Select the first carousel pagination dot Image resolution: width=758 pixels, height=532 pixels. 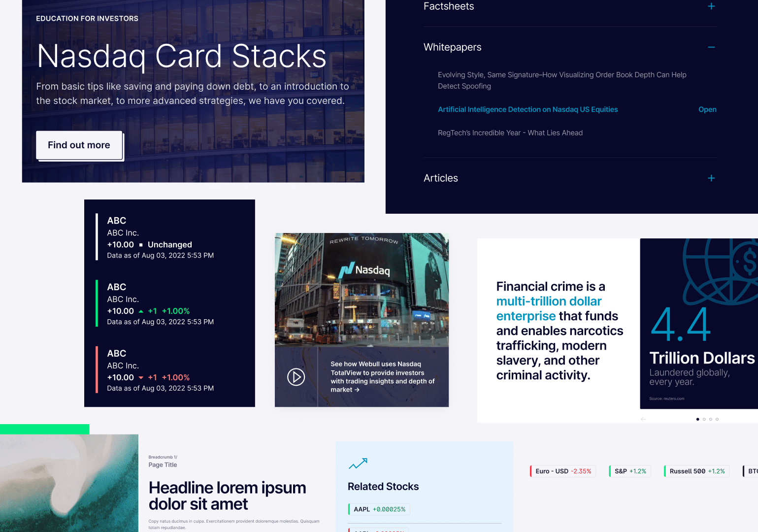pyautogui.click(x=697, y=419)
